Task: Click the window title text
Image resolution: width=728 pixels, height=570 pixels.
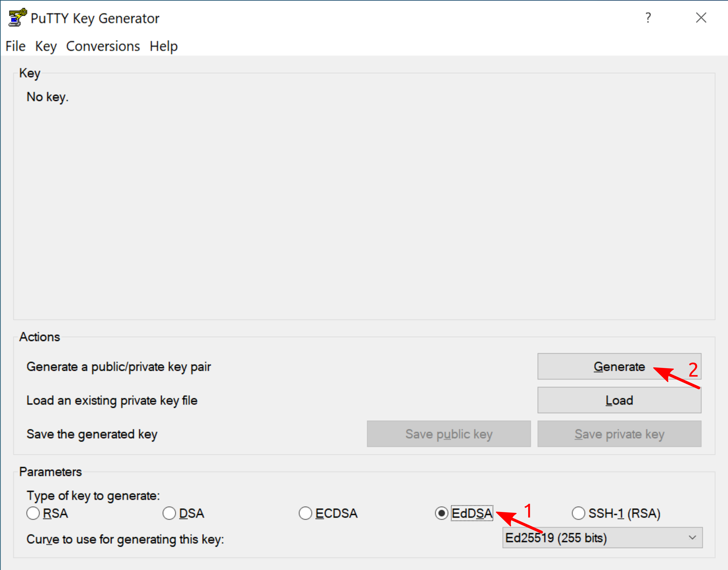Action: tap(95, 18)
